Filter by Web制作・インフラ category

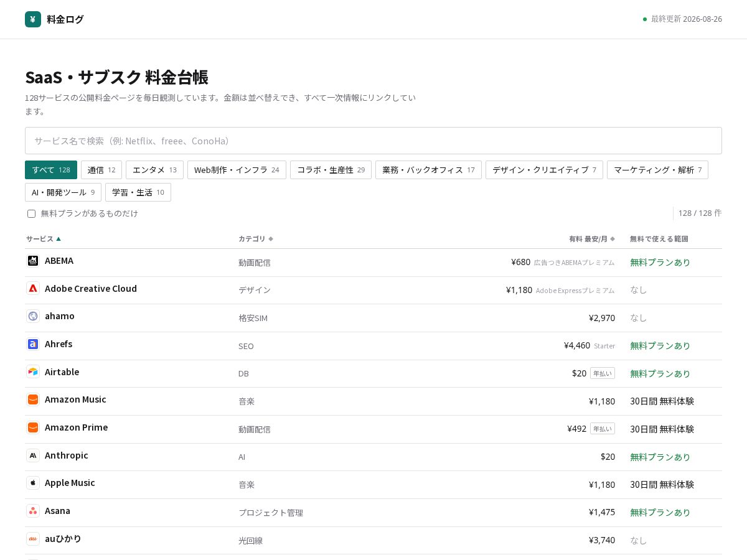[237, 170]
